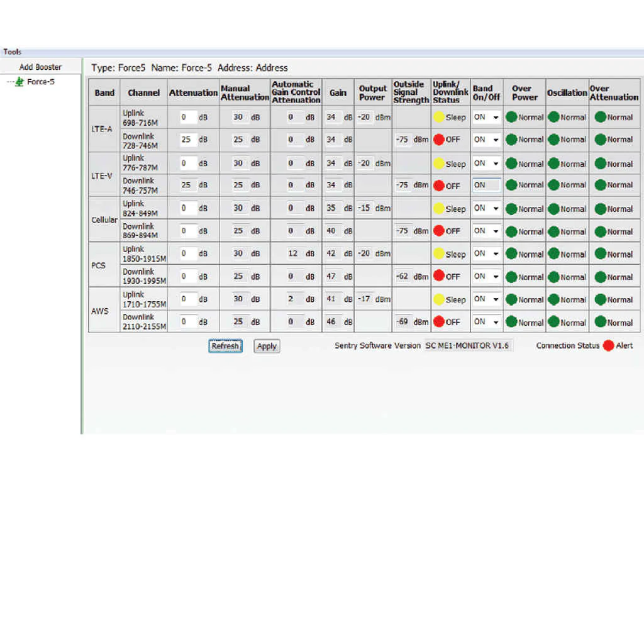Screen dimensions: 644x644
Task: Click the SC ME1-MONITOR V1.6 version field
Action: coord(468,345)
